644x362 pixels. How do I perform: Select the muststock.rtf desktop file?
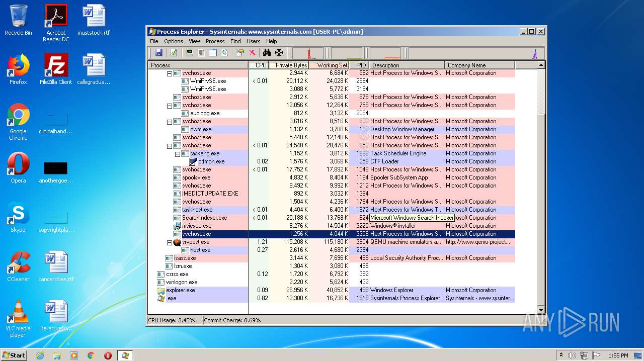(x=94, y=20)
